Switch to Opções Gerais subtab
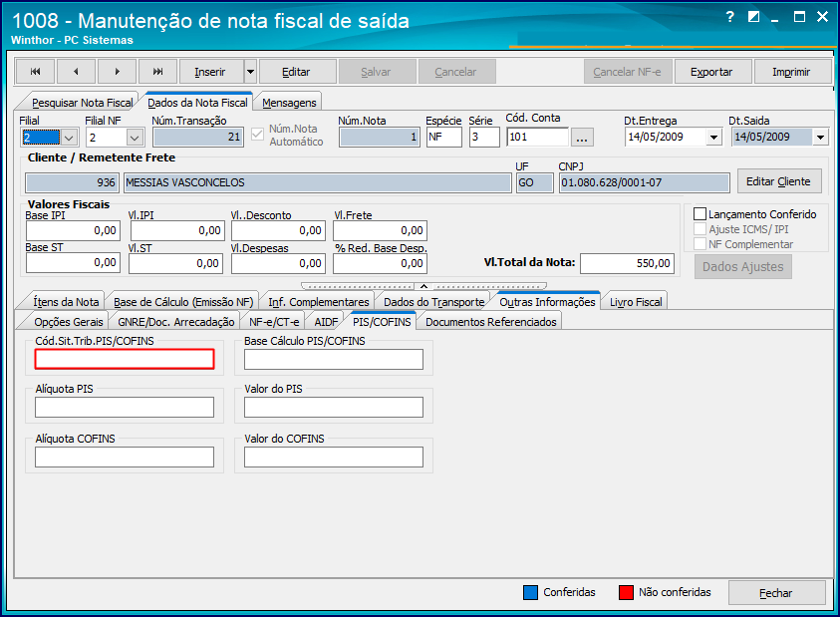Image resolution: width=840 pixels, height=617 pixels. [x=69, y=322]
